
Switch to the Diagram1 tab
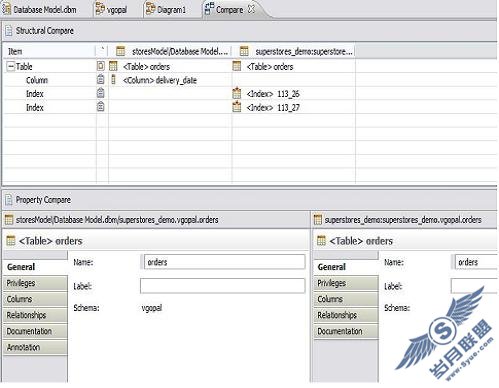(166, 9)
